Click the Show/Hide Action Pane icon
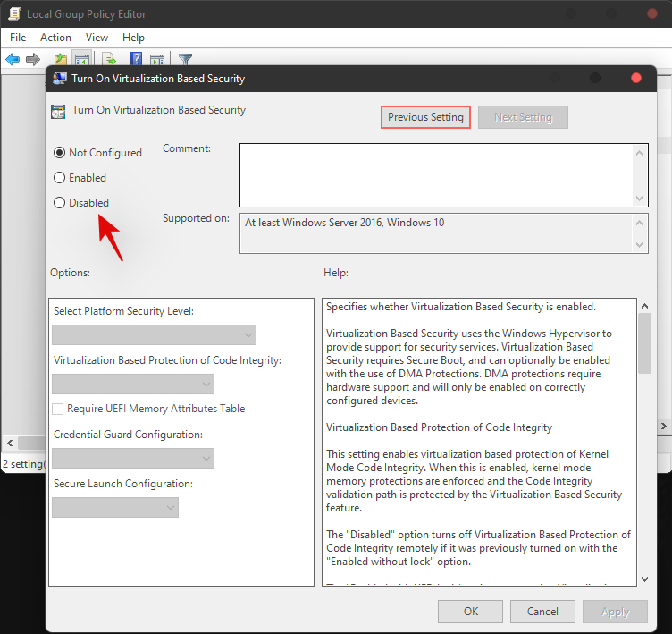Image resolution: width=672 pixels, height=634 pixels. point(157,60)
